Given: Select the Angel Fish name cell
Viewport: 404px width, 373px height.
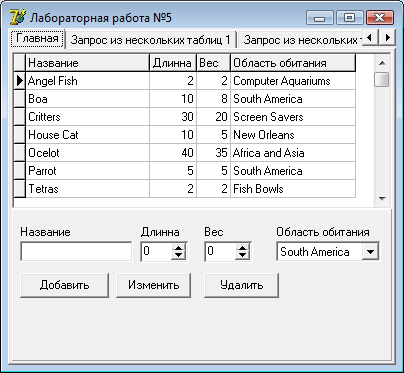Looking at the screenshot, I should 87,81.
